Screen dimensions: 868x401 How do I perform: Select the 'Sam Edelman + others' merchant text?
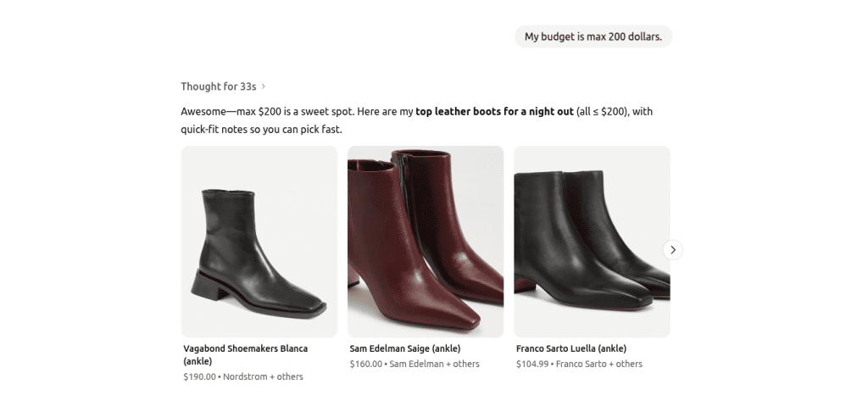[x=434, y=365]
